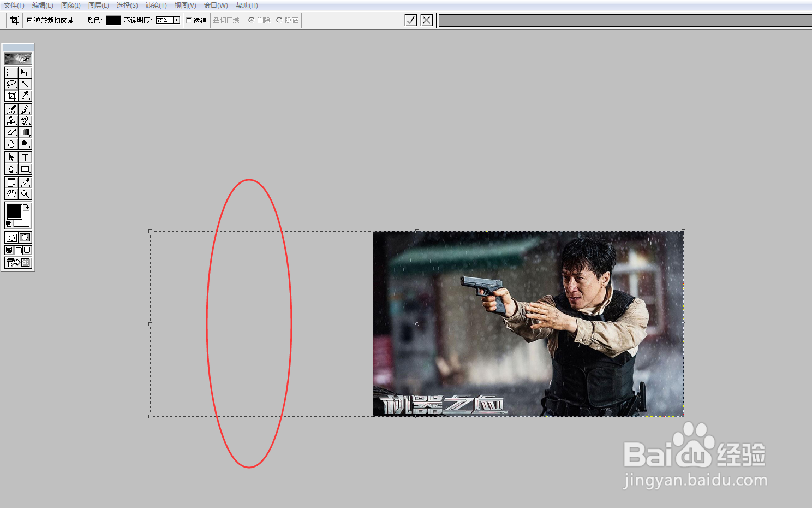Screen dimensions: 812x508
Task: Click the left-middle crop edge handle
Action: click(151, 324)
